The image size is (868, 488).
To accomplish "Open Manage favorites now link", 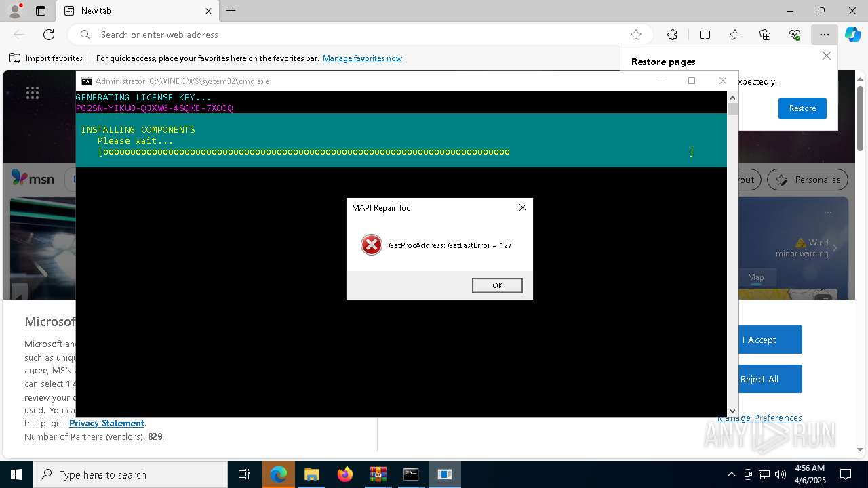I will tap(362, 58).
